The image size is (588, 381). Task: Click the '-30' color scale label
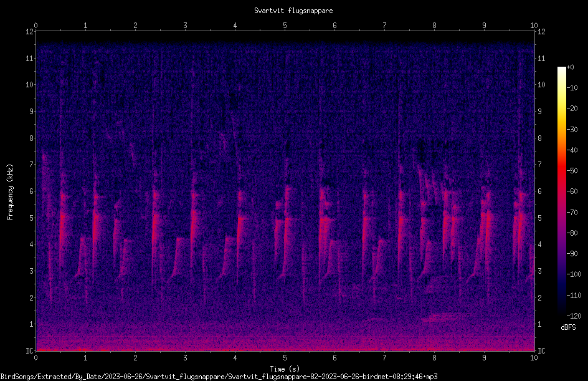point(572,130)
